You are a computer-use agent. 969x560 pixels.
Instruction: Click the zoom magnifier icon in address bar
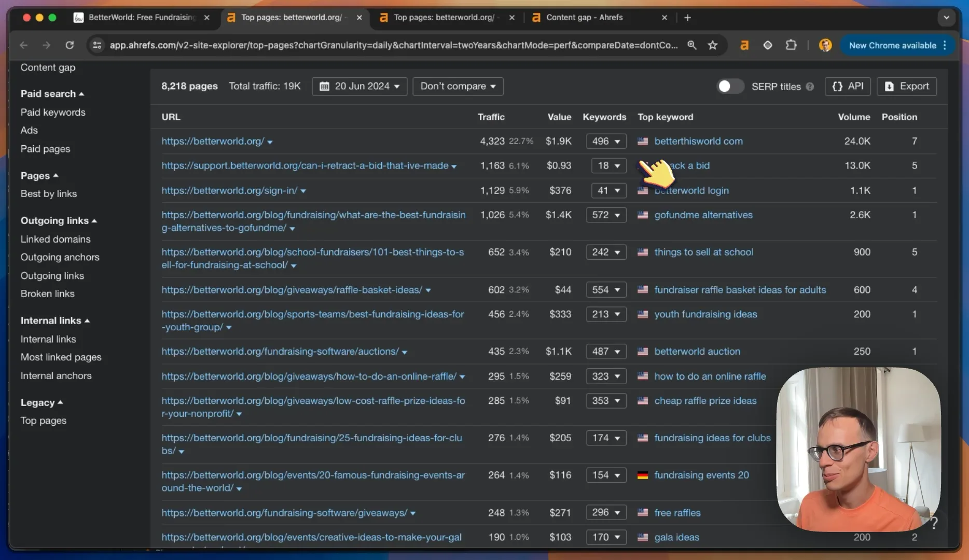coord(691,45)
